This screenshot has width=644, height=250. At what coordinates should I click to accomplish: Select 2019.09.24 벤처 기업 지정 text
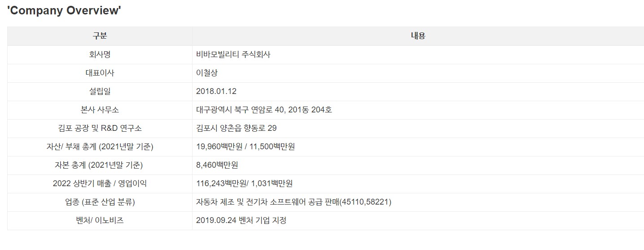(x=241, y=220)
